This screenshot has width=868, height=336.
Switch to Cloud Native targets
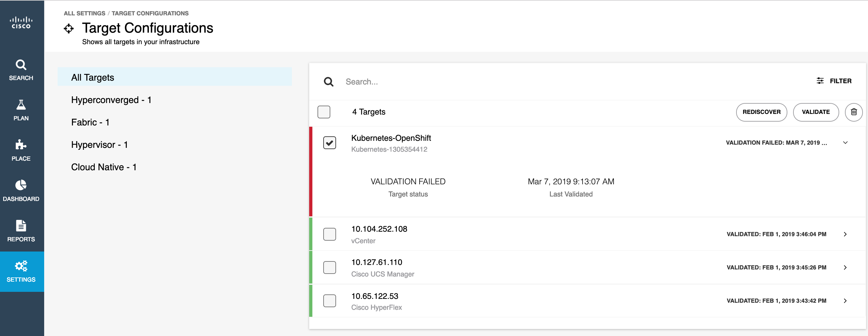[x=103, y=166]
